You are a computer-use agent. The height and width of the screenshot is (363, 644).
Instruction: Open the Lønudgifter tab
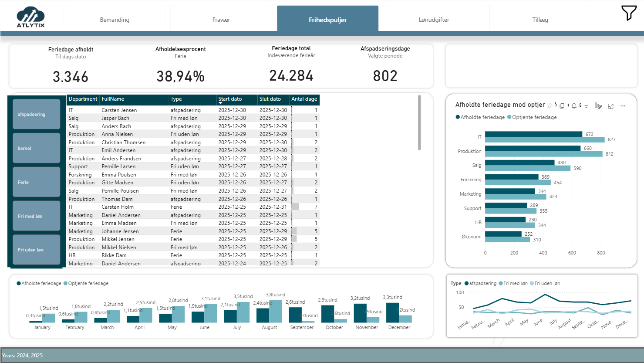[x=434, y=20]
